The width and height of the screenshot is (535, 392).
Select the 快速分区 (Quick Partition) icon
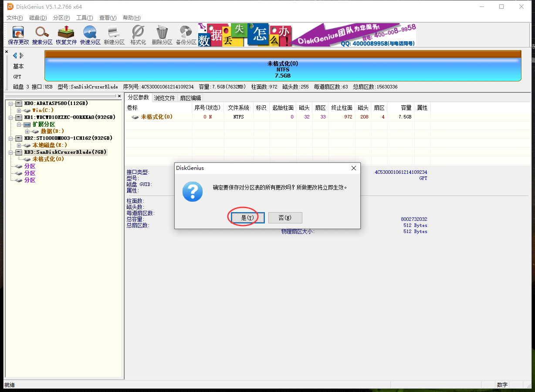point(90,35)
